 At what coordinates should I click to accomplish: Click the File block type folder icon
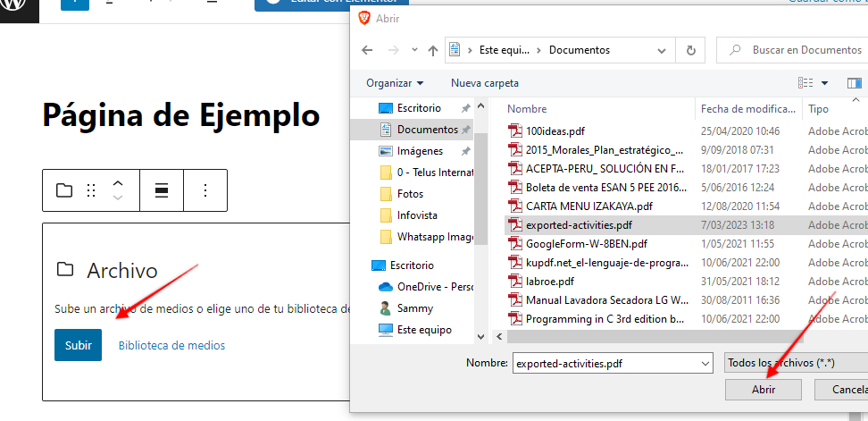coord(64,190)
